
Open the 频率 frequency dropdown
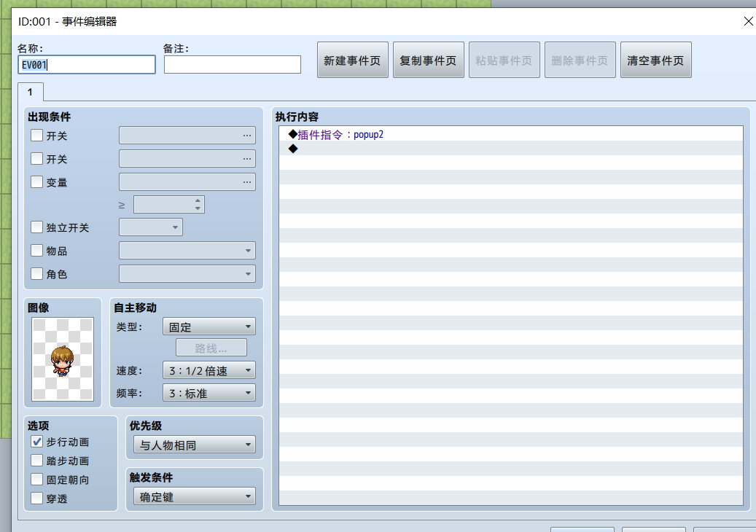(x=209, y=393)
